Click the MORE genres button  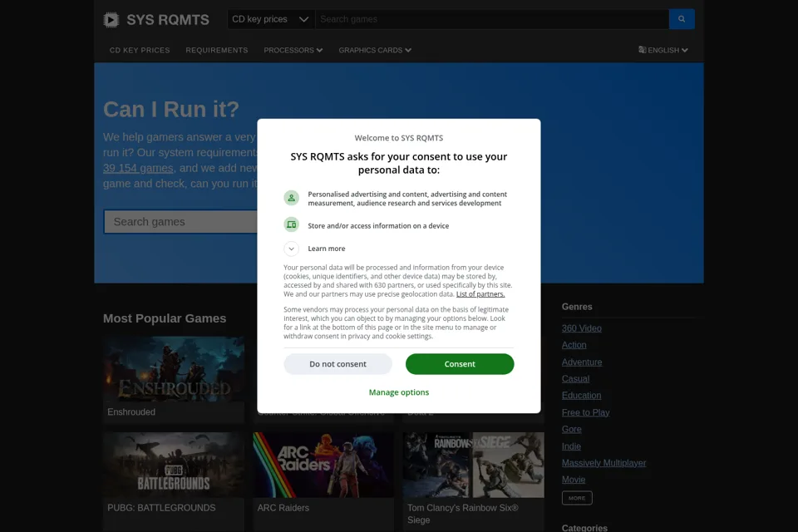pyautogui.click(x=577, y=498)
